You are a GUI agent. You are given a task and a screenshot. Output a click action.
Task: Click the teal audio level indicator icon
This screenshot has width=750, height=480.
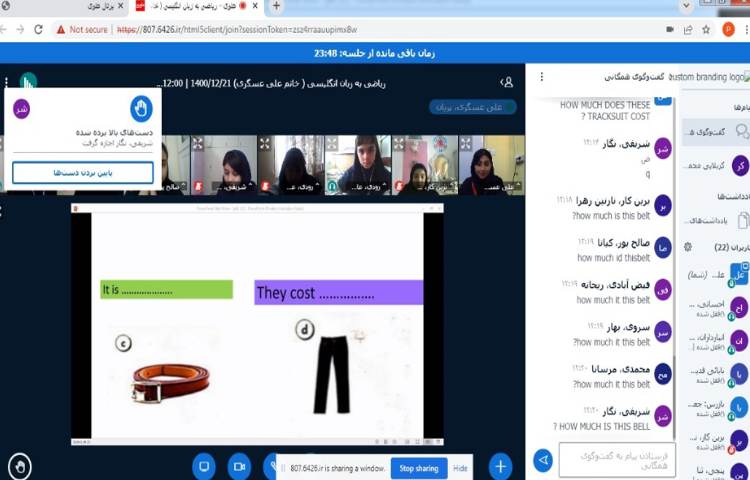click(x=29, y=81)
